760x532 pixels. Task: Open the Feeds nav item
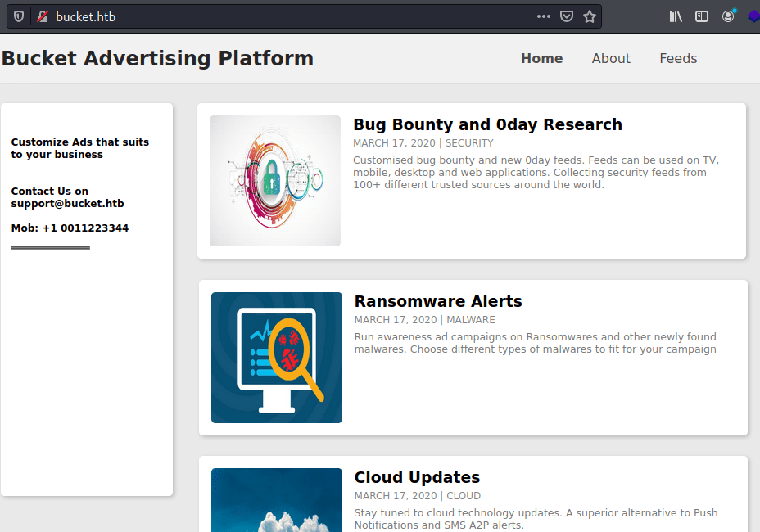[678, 59]
